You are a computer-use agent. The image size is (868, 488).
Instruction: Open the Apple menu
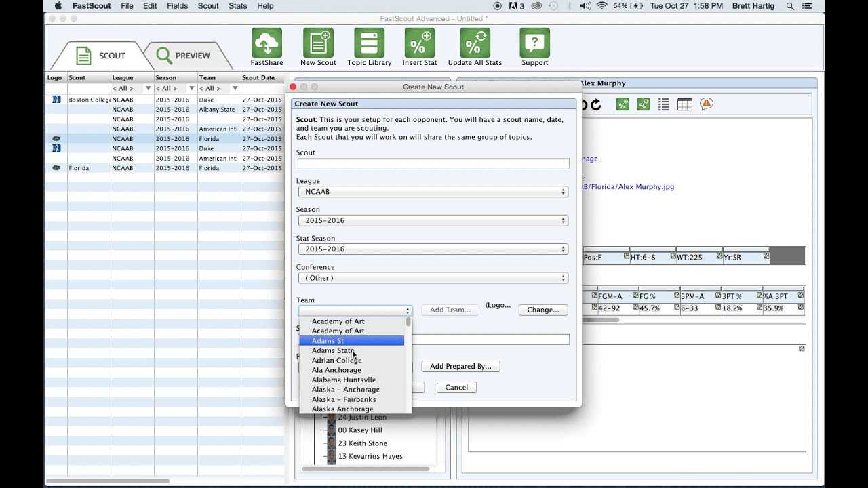58,6
